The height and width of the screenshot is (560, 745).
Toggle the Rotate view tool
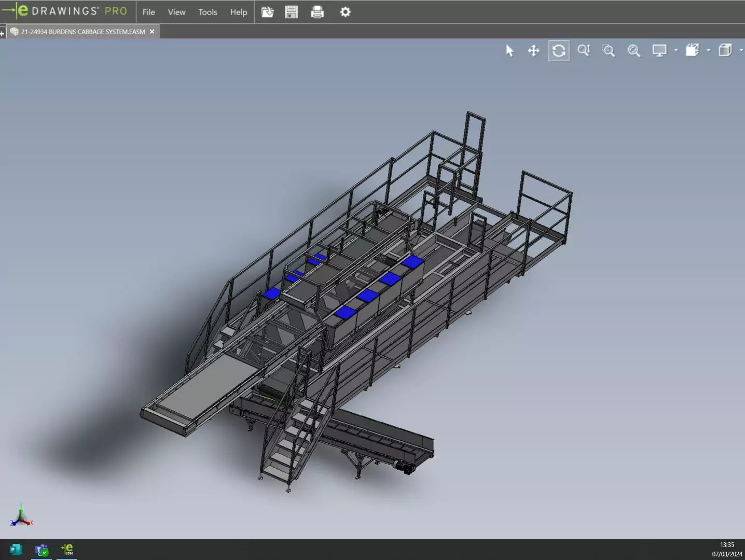(559, 51)
